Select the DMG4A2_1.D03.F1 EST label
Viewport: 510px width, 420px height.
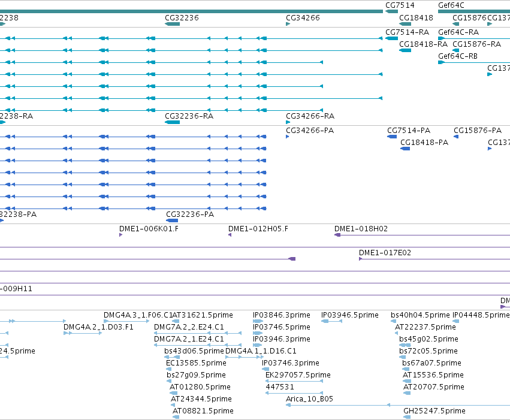click(98, 327)
